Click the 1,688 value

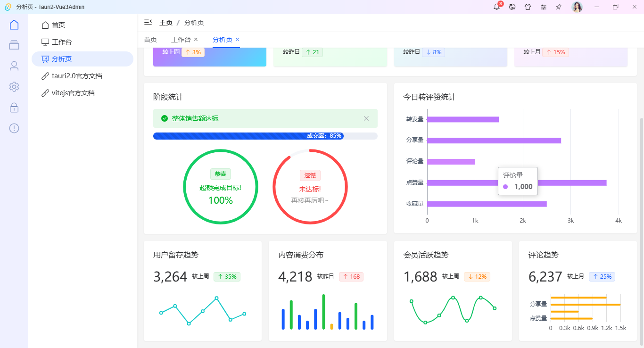[421, 277]
